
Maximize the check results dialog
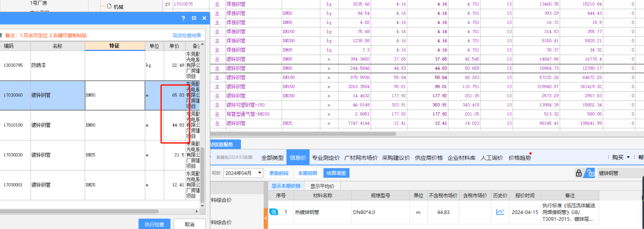[x=194, y=18]
